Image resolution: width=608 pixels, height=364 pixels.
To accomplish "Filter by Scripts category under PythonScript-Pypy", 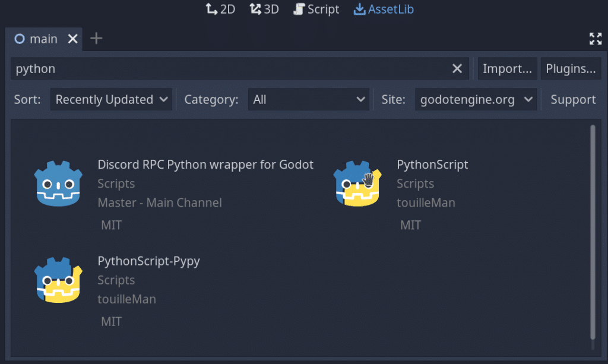I will coord(116,280).
